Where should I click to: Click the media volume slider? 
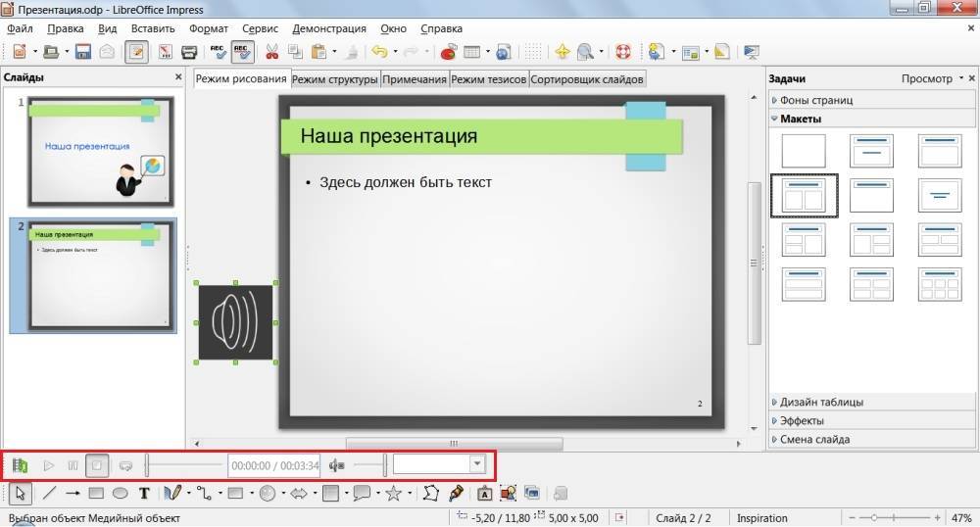pyautogui.click(x=370, y=465)
